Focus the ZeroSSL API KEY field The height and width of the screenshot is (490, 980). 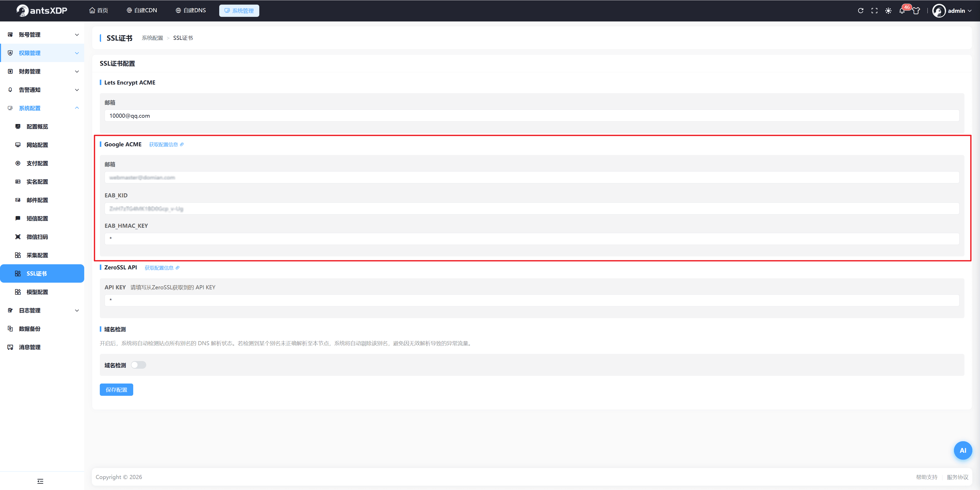[x=532, y=300]
